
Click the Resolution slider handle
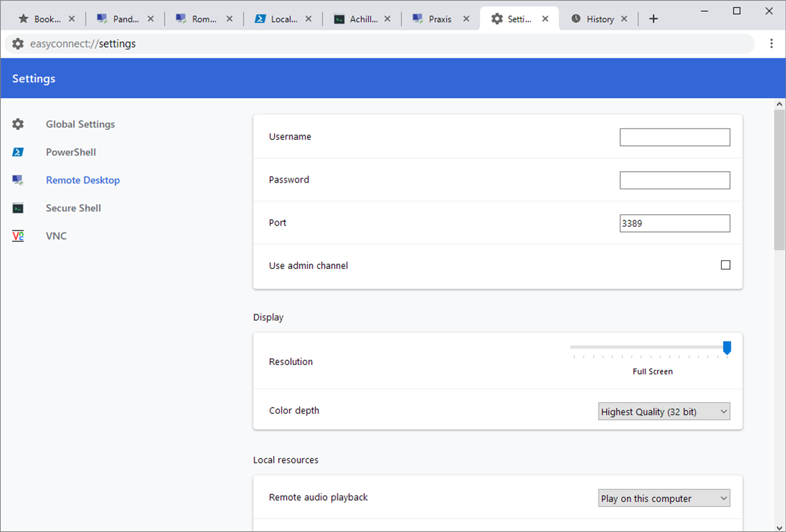tap(727, 347)
